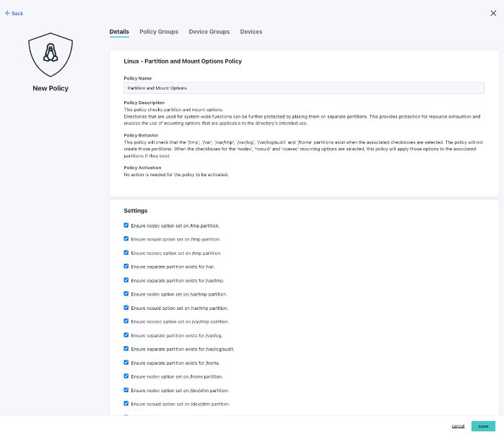Switch to the Policy Groups tab
This screenshot has height=437, width=504.
[159, 32]
